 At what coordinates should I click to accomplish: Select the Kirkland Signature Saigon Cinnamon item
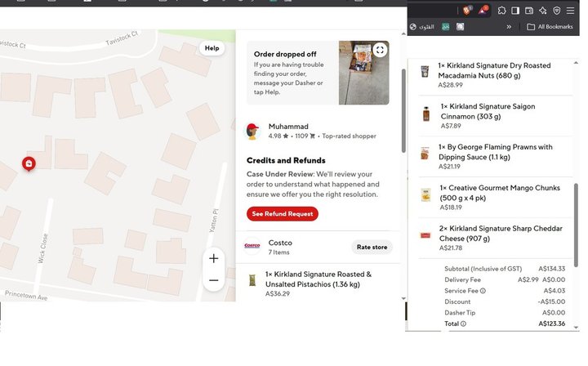point(488,111)
